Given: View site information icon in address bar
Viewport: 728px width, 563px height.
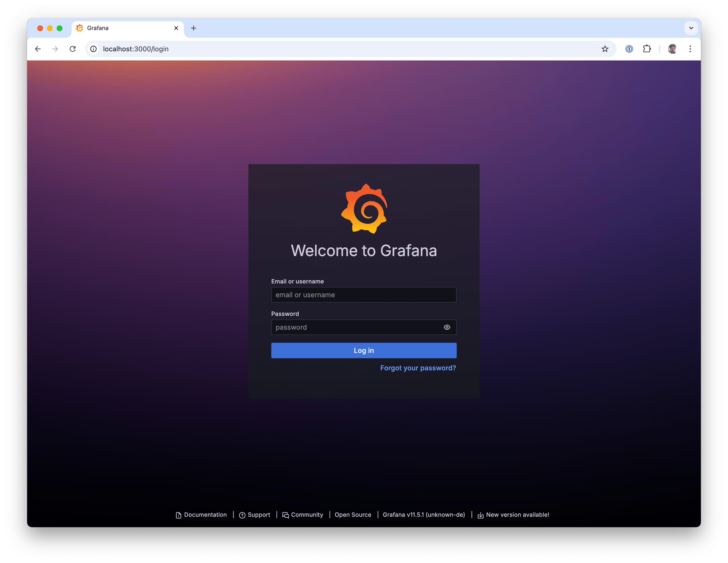Looking at the screenshot, I should 94,49.
